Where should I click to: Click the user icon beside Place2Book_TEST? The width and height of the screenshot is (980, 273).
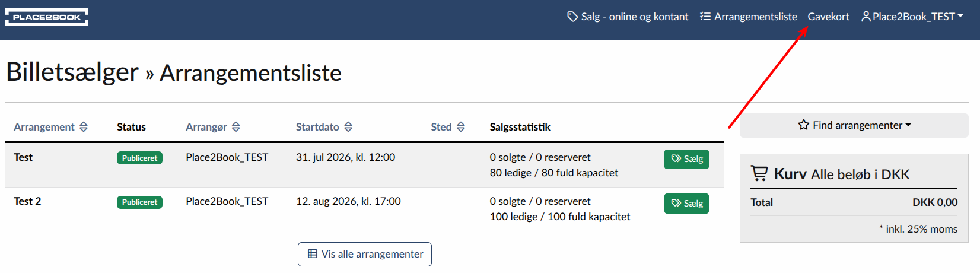click(866, 17)
